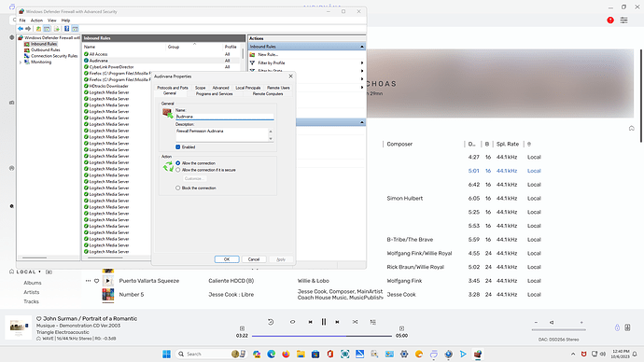The width and height of the screenshot is (644, 362).
Task: Toggle shuffle in the Audirvana player bar
Action: (x=355, y=322)
